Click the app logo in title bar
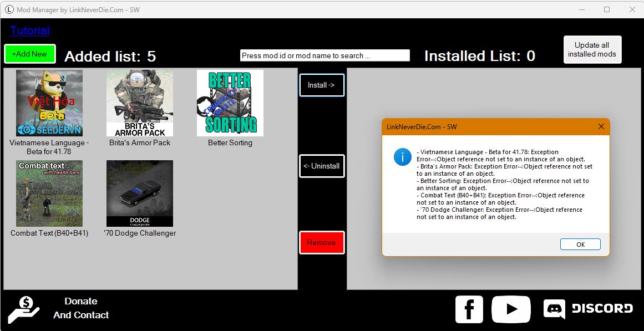 (x=9, y=9)
